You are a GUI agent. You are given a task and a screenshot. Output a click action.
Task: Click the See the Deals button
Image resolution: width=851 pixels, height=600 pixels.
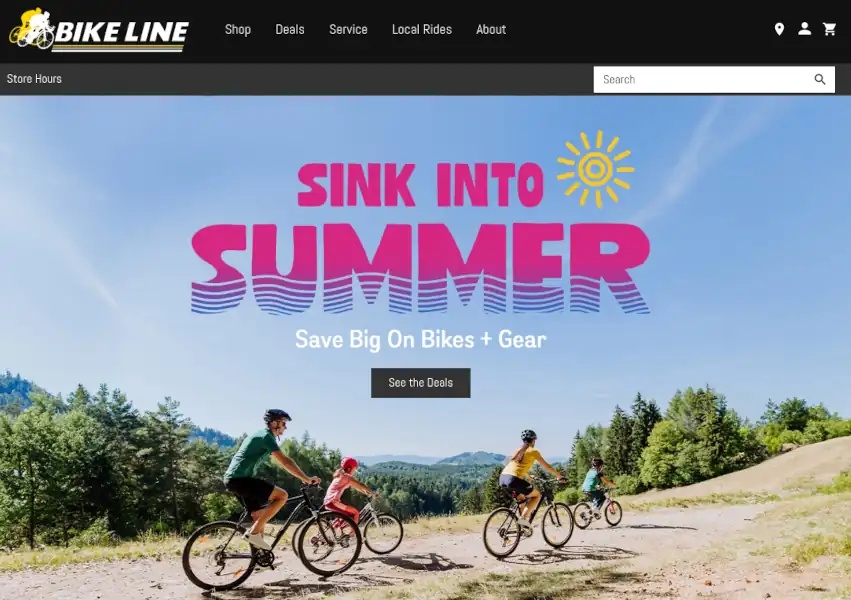pyautogui.click(x=421, y=383)
